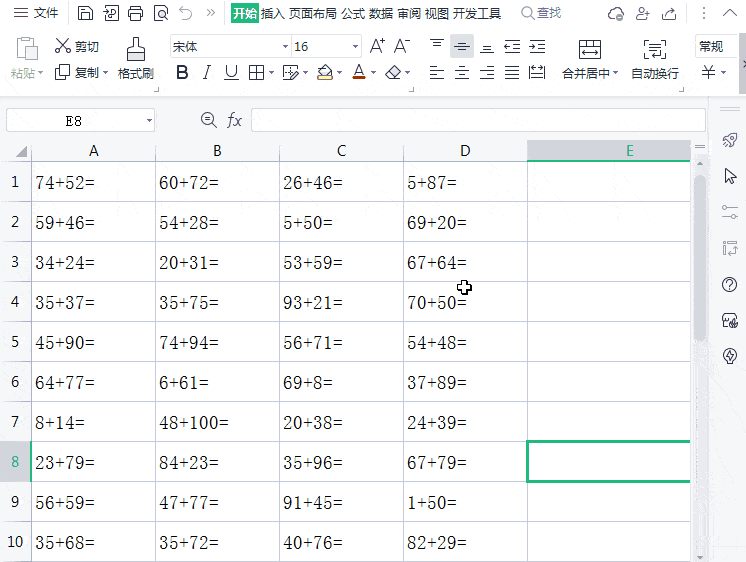The height and width of the screenshot is (562, 746).
Task: Select Align right horizontally
Action: point(487,73)
